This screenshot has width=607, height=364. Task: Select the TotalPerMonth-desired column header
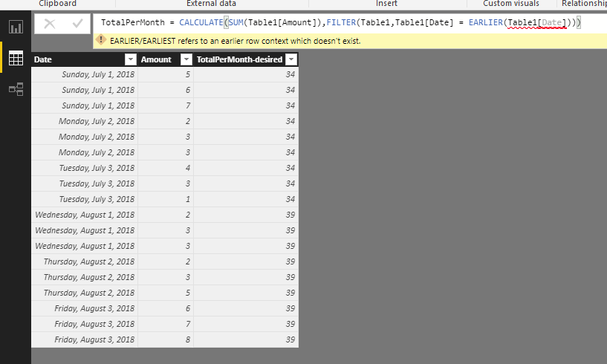(246, 59)
